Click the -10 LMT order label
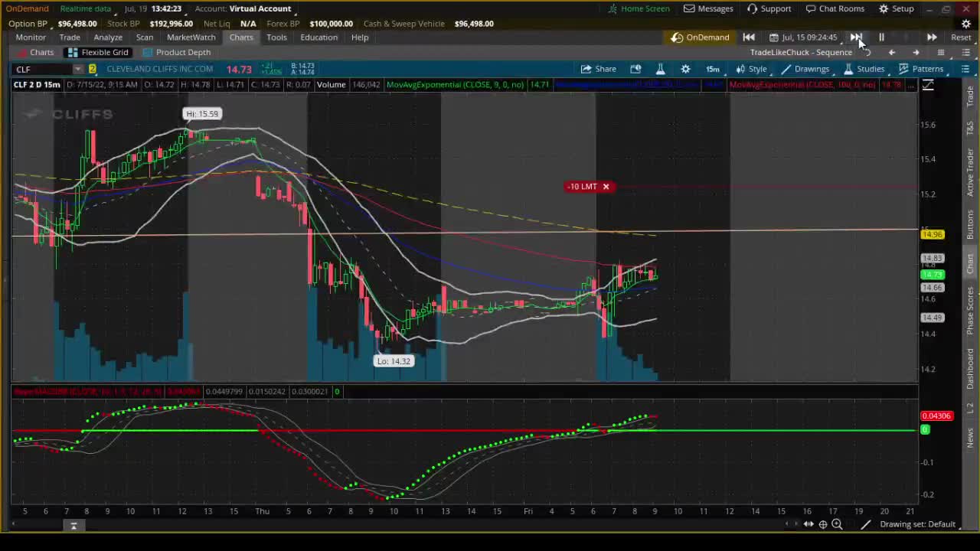980x551 pixels. 582,187
